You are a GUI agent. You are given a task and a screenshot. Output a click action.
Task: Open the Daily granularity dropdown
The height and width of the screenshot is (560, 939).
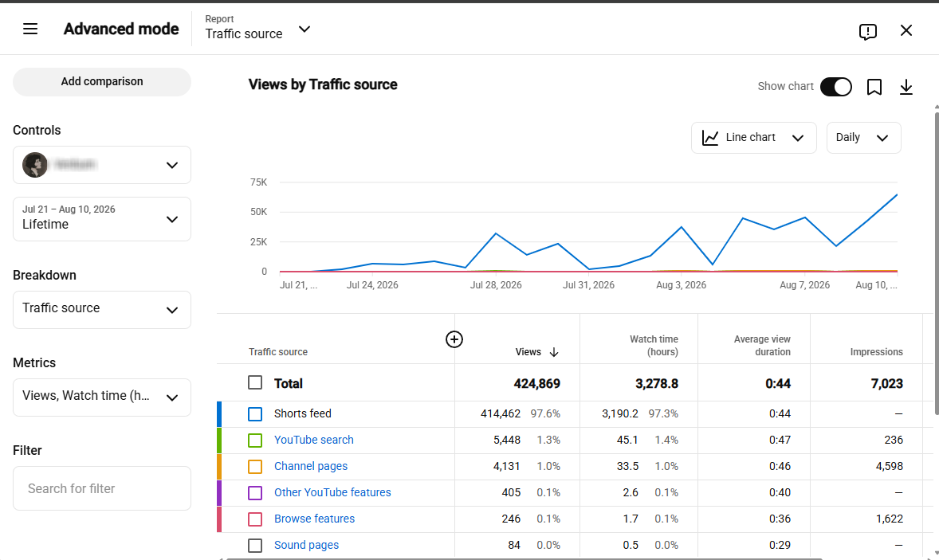click(863, 138)
